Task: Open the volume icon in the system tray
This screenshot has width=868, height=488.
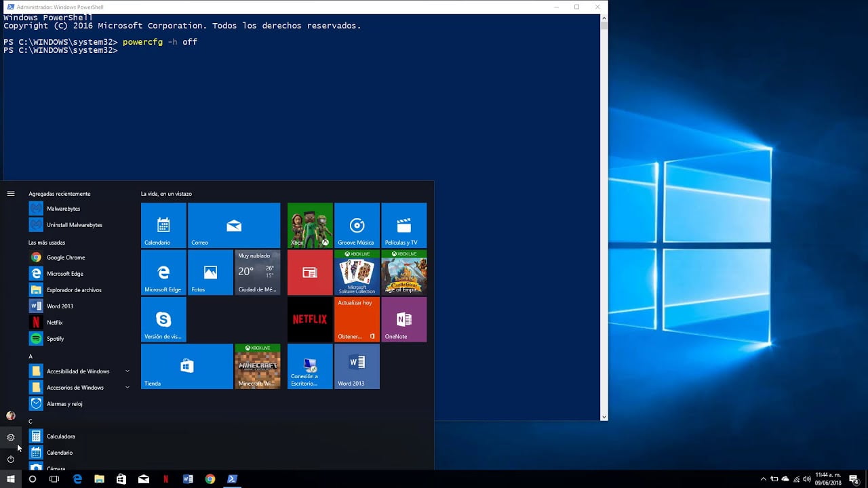Action: click(806, 479)
